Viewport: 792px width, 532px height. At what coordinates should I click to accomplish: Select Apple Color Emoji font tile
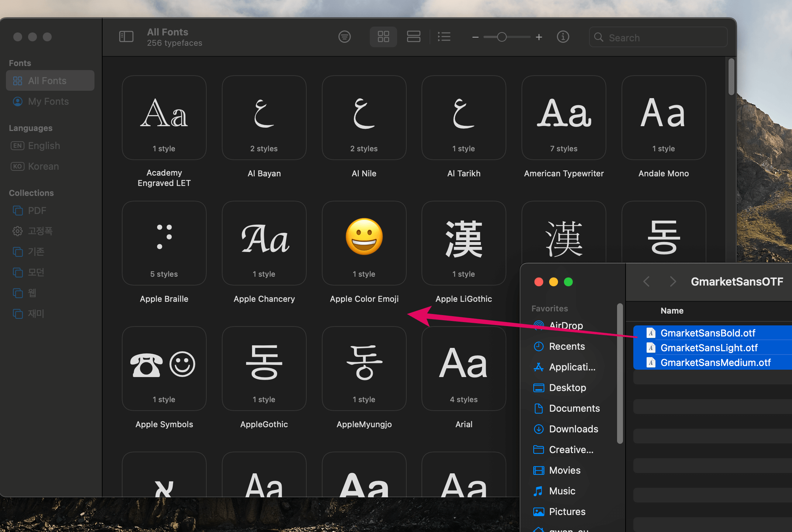tap(364, 243)
